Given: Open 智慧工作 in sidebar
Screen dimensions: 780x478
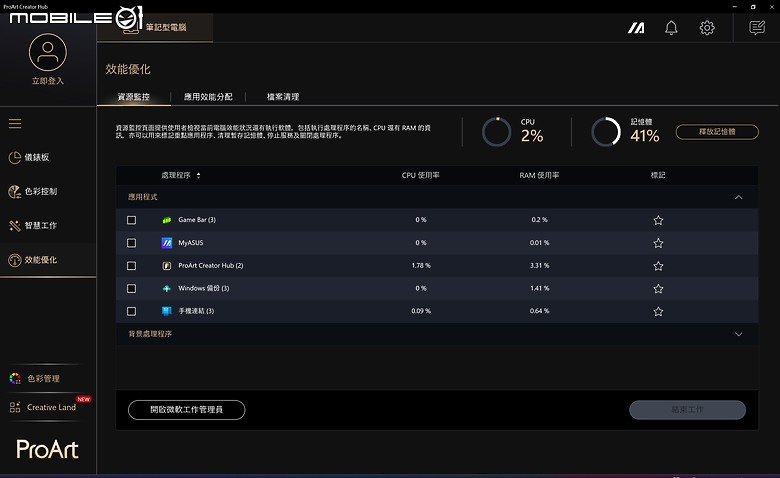Looking at the screenshot, I should [33, 225].
